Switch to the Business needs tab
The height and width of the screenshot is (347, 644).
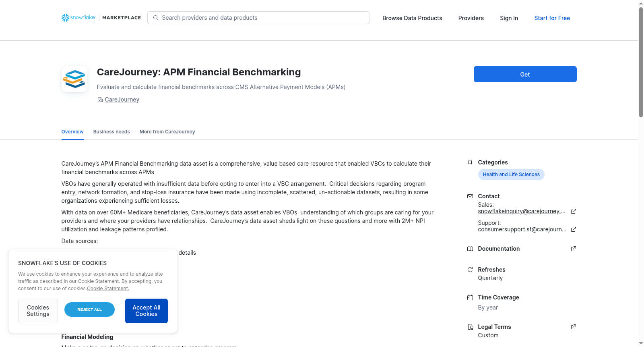(111, 132)
